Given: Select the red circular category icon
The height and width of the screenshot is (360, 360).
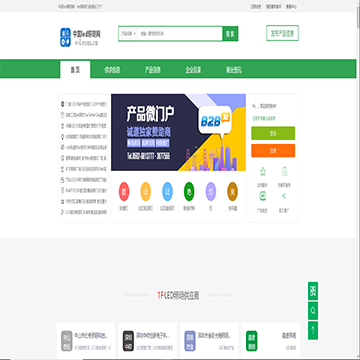Looking at the screenshot, I should pyautogui.click(x=124, y=191).
